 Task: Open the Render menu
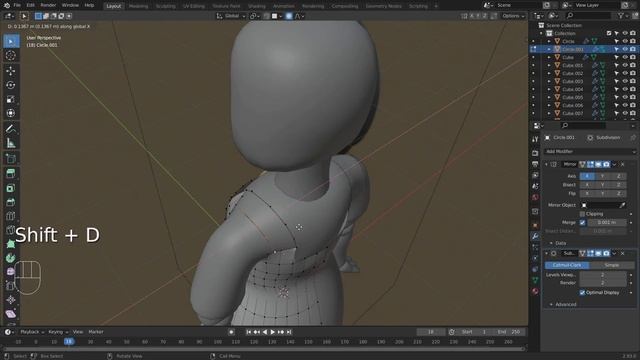(48, 5)
